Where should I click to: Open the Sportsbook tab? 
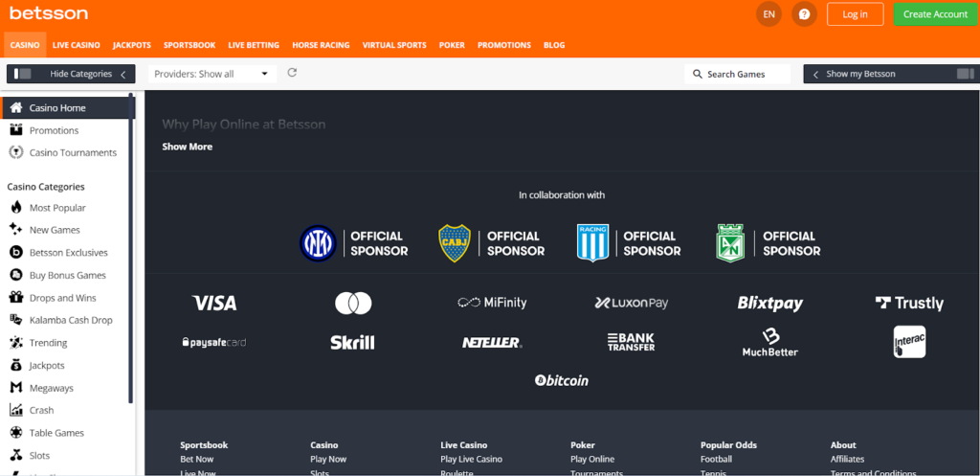[x=189, y=45]
